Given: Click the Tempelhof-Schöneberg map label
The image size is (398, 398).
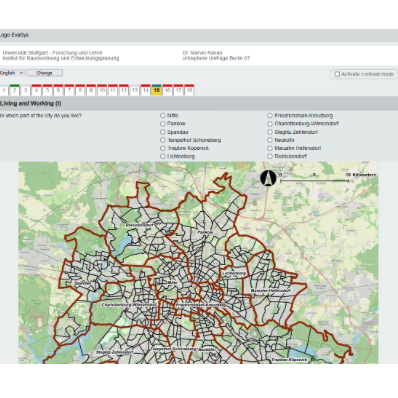Looking at the screenshot, I should pyautogui.click(x=174, y=349).
